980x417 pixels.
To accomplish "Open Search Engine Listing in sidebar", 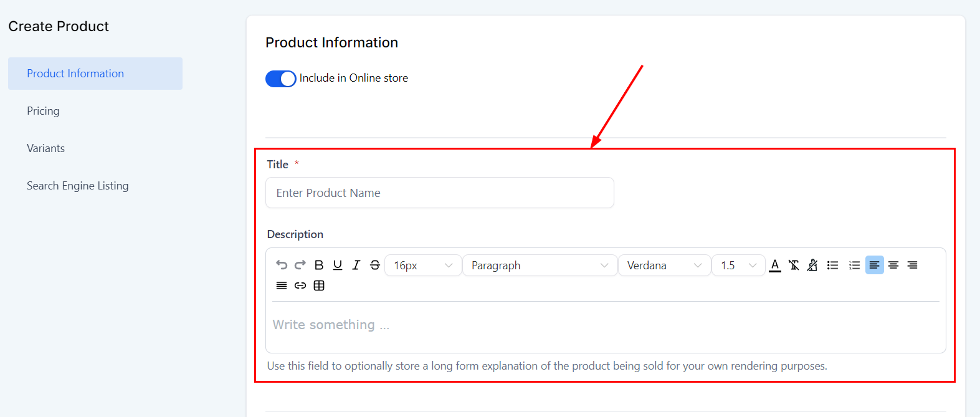I will pos(77,186).
